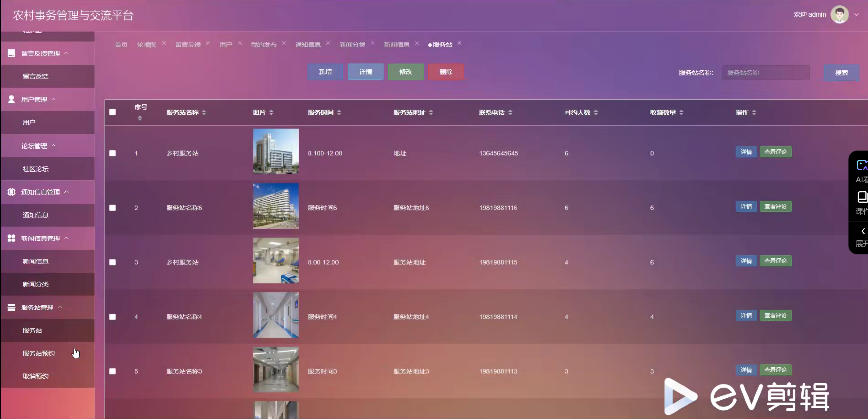Close the 通知信息 tab
The height and width of the screenshot is (419, 868).
pyautogui.click(x=328, y=43)
